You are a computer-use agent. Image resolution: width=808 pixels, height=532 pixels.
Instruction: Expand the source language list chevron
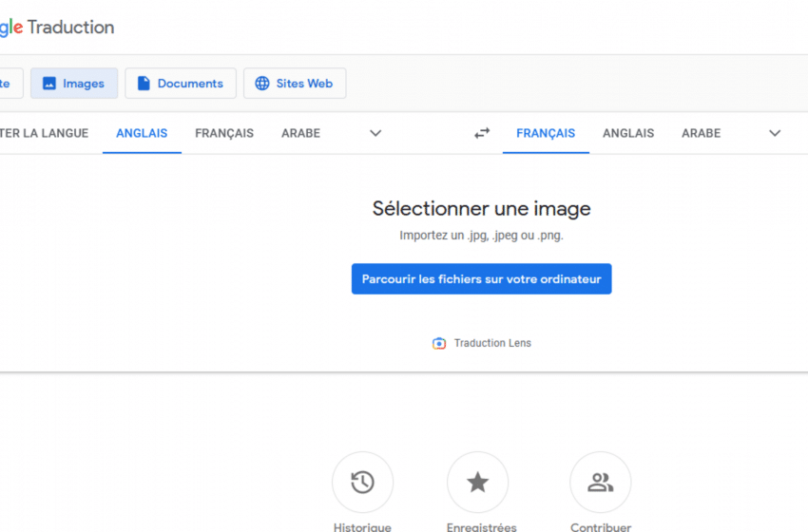[375, 133]
